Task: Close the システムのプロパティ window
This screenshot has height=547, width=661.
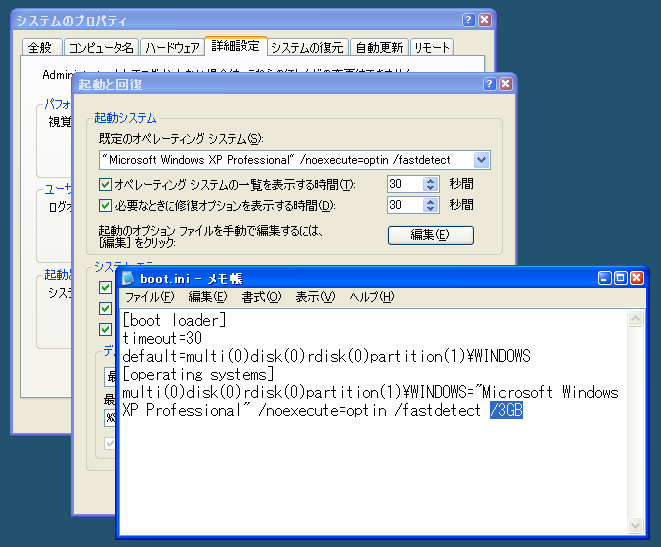Action: 485,20
